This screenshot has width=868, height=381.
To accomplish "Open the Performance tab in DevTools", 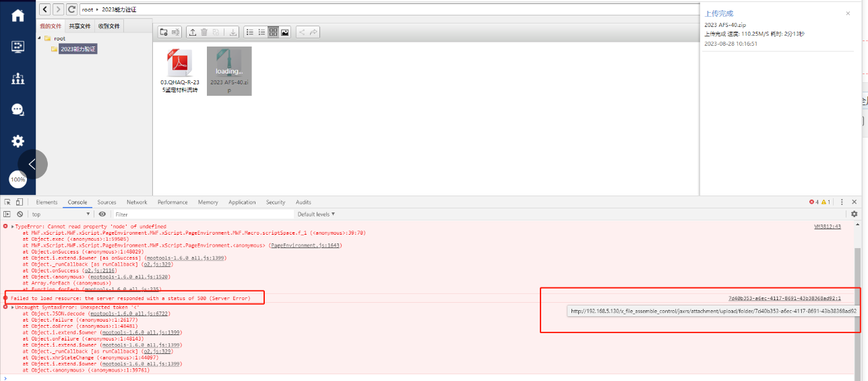I will 173,202.
